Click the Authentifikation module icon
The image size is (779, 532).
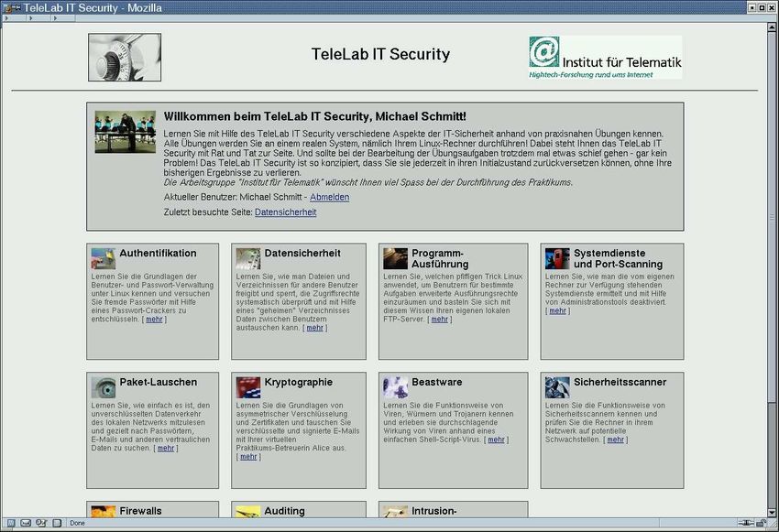click(104, 258)
